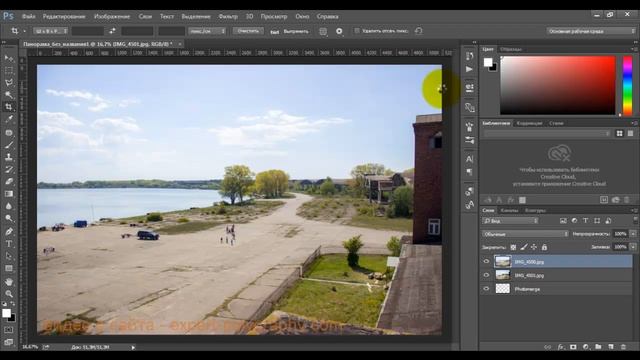Select the Move tool
This screenshot has width=640, height=360.
(9, 58)
